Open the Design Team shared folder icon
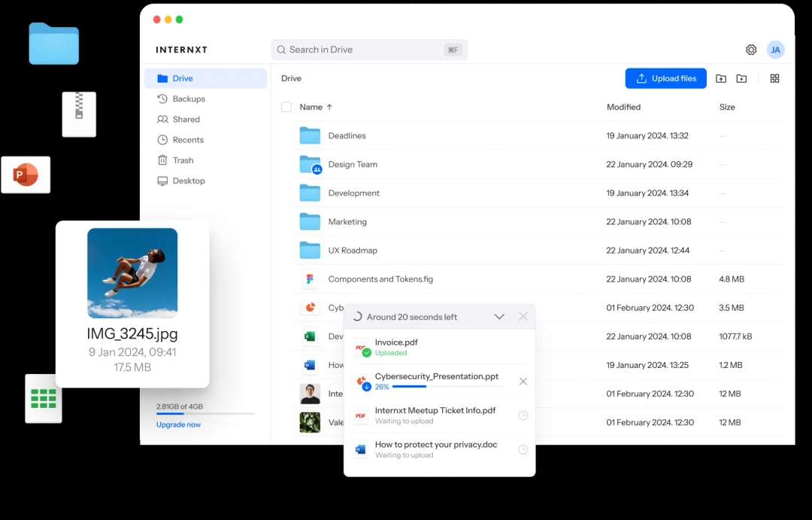This screenshot has height=520, width=812. pyautogui.click(x=310, y=165)
